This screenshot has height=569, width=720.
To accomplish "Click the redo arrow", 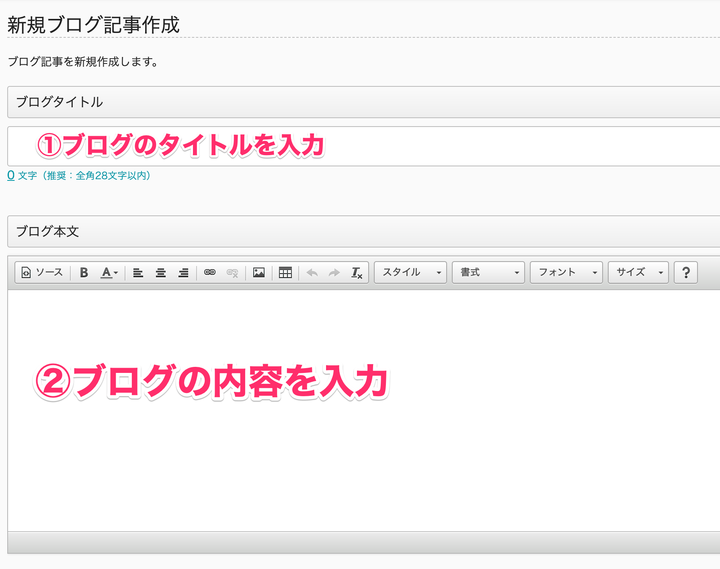I will [334, 272].
